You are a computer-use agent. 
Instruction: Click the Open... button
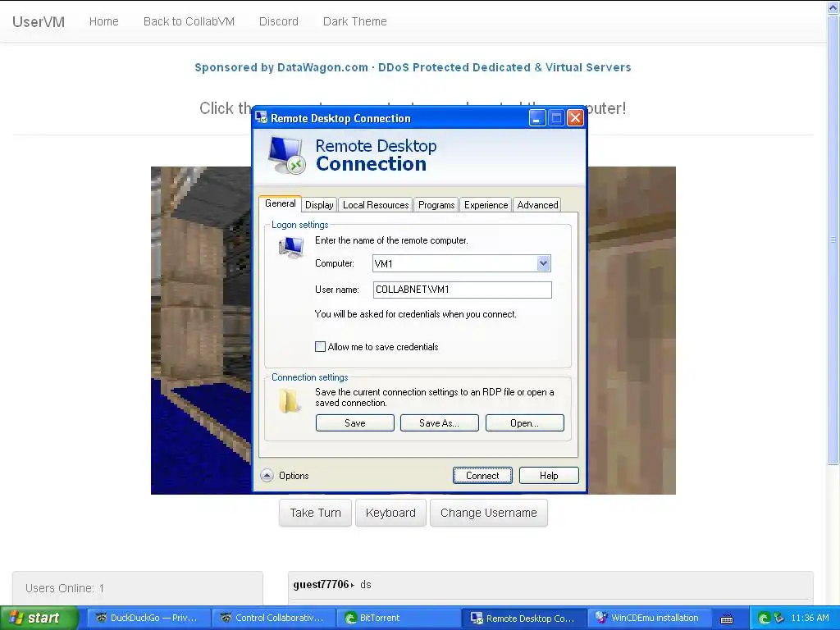524,422
